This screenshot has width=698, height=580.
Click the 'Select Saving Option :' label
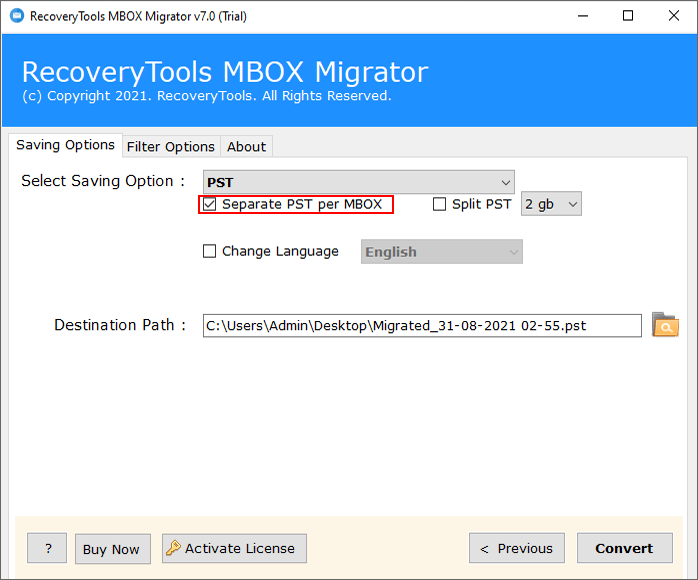point(103,181)
